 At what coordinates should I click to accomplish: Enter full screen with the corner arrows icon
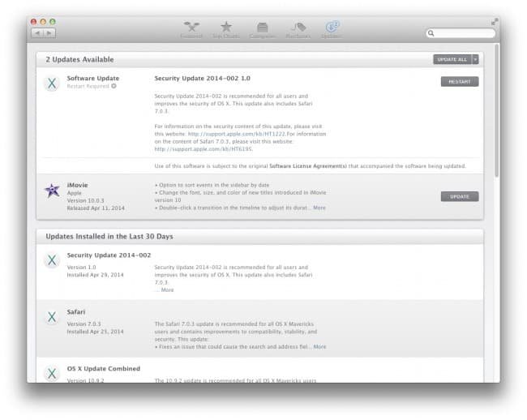495,22
